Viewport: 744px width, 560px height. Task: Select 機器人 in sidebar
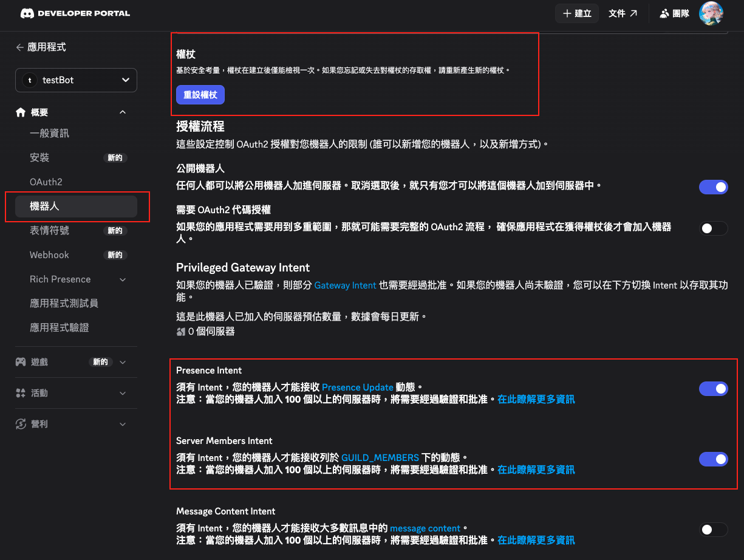click(76, 207)
